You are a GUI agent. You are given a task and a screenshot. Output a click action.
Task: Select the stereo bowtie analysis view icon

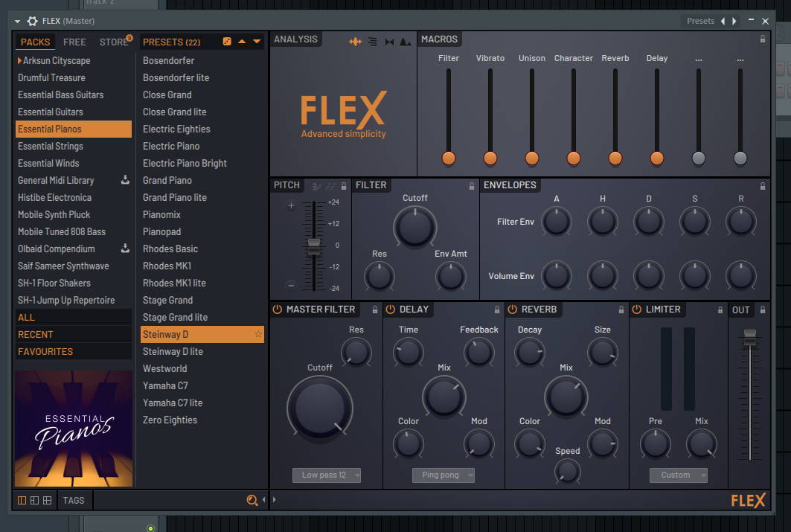[x=389, y=42]
